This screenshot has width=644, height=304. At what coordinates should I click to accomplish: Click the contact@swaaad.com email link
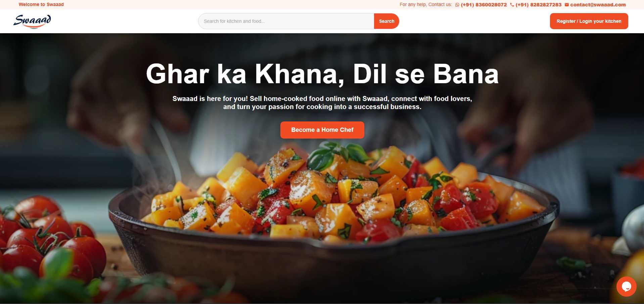(x=598, y=5)
